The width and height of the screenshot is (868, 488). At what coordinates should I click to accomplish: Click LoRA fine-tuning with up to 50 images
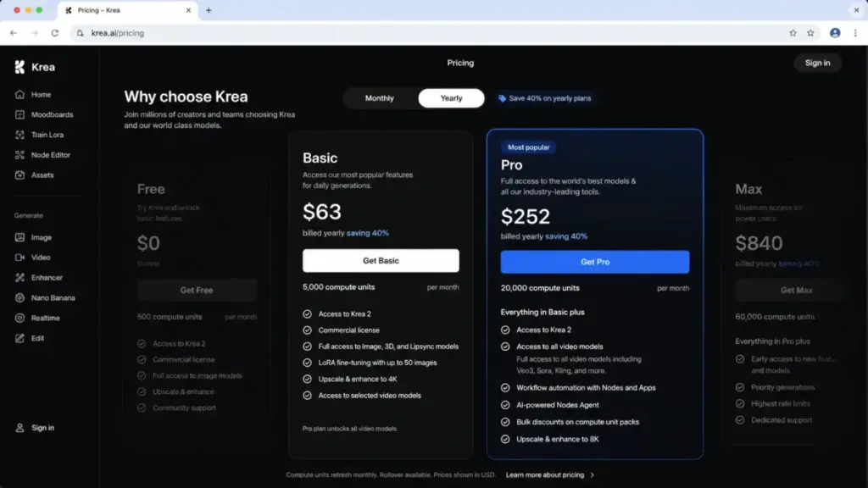[377, 363]
